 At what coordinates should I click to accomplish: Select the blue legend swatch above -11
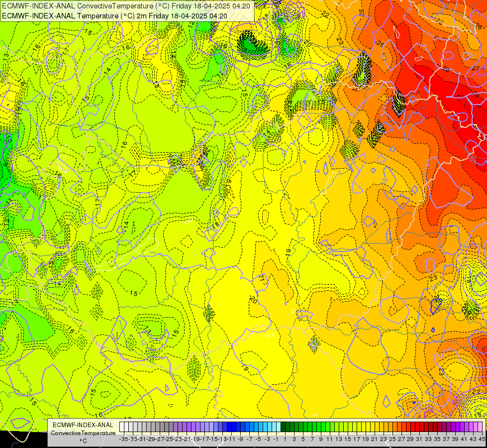pyautogui.click(x=230, y=427)
